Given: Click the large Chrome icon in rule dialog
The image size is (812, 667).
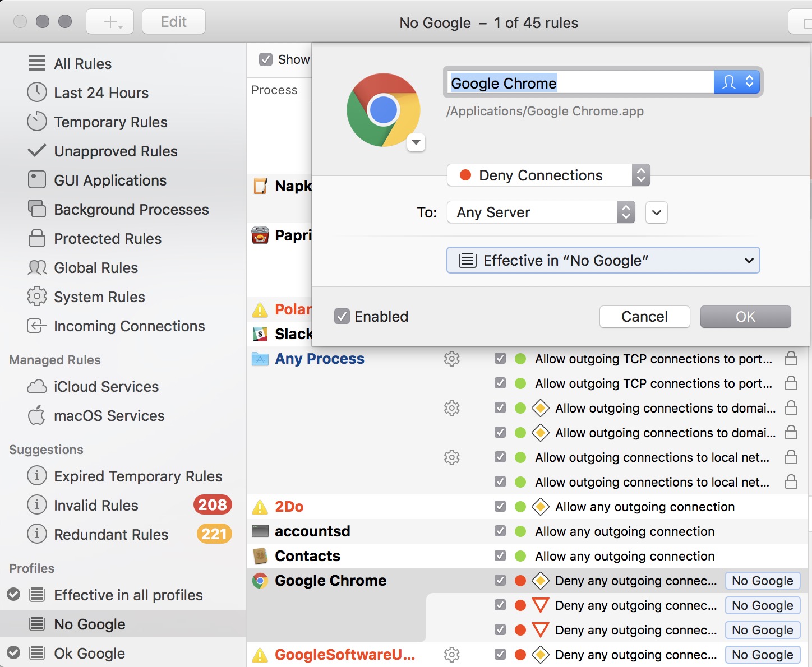Looking at the screenshot, I should click(384, 110).
